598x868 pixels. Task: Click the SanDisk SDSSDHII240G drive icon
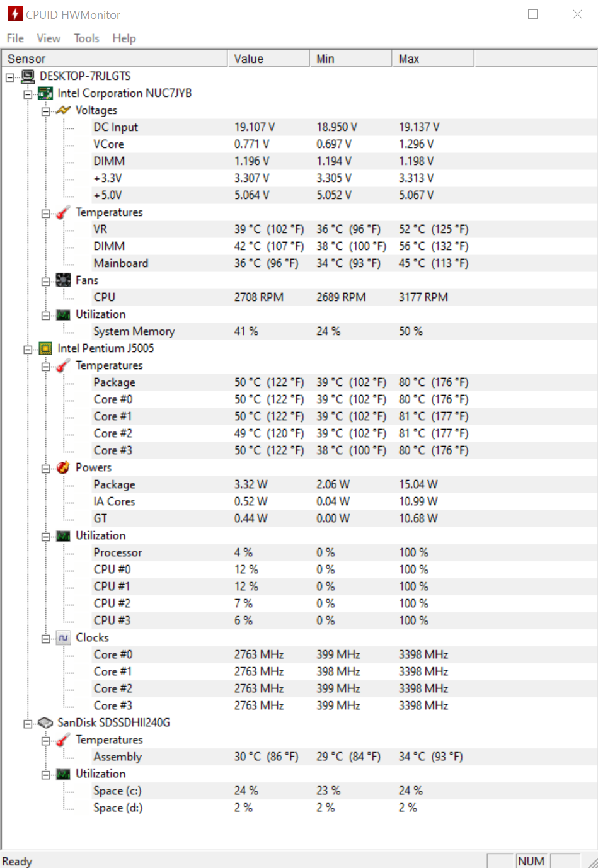click(45, 722)
